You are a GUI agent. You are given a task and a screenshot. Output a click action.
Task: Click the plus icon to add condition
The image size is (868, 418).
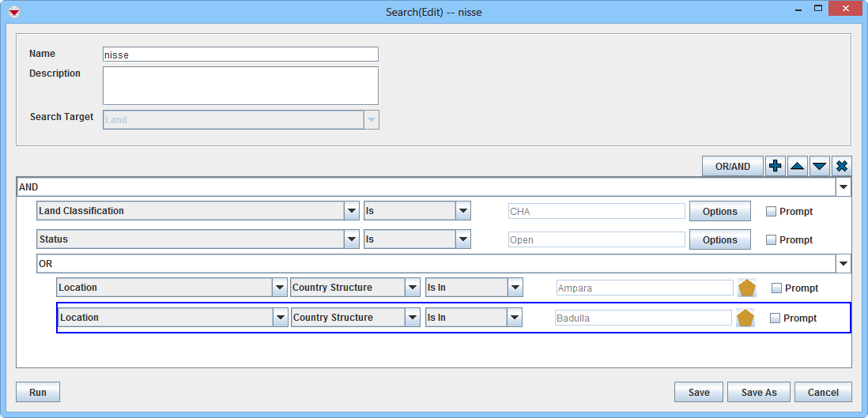(x=776, y=166)
